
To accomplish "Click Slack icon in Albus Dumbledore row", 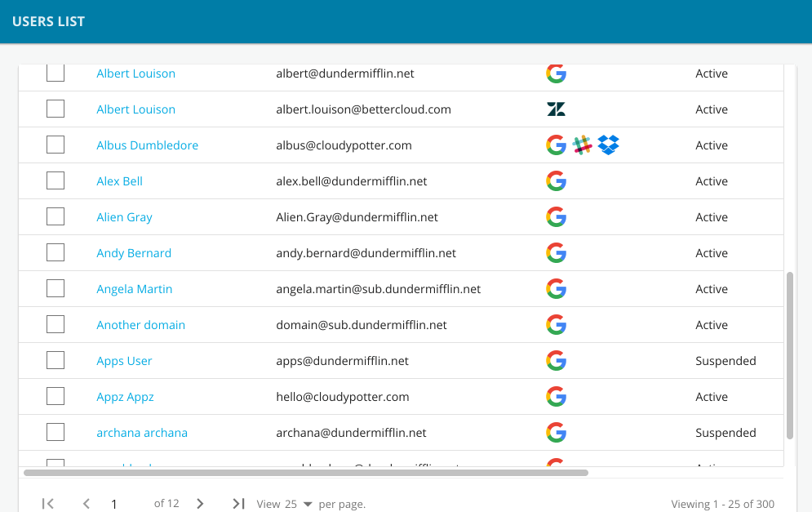I will [x=582, y=145].
